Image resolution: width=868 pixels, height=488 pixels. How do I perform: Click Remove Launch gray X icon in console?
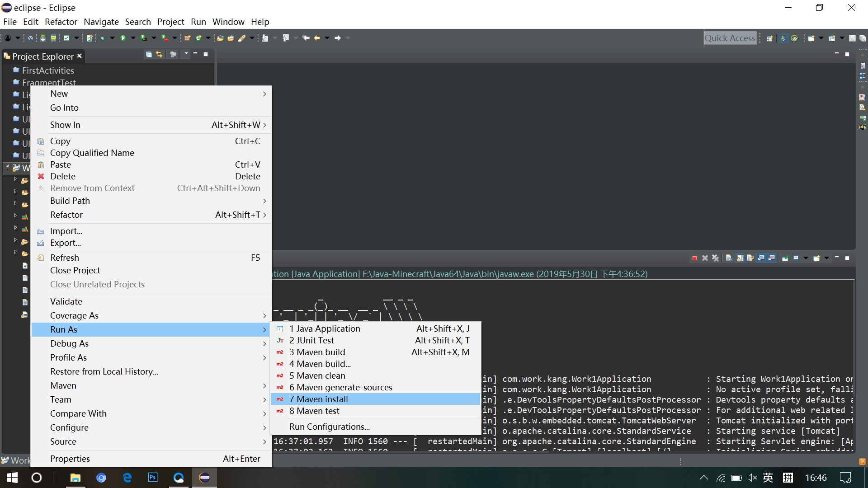(705, 258)
